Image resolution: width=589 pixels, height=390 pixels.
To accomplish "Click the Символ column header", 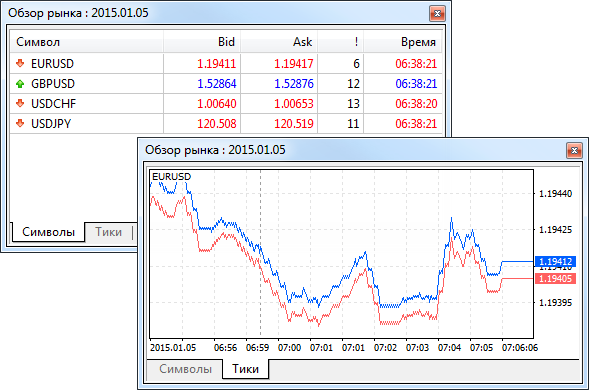I will click(87, 42).
